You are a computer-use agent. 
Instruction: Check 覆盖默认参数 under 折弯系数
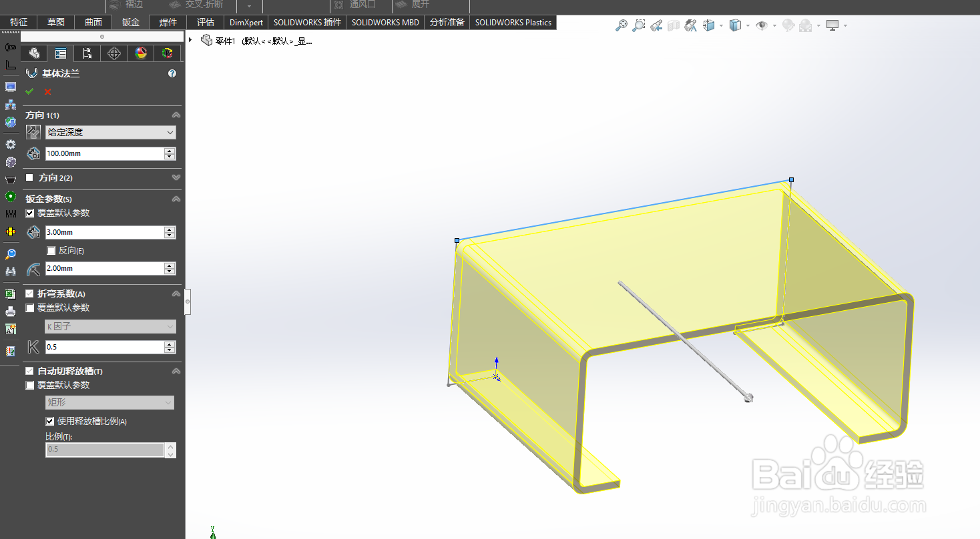(29, 308)
